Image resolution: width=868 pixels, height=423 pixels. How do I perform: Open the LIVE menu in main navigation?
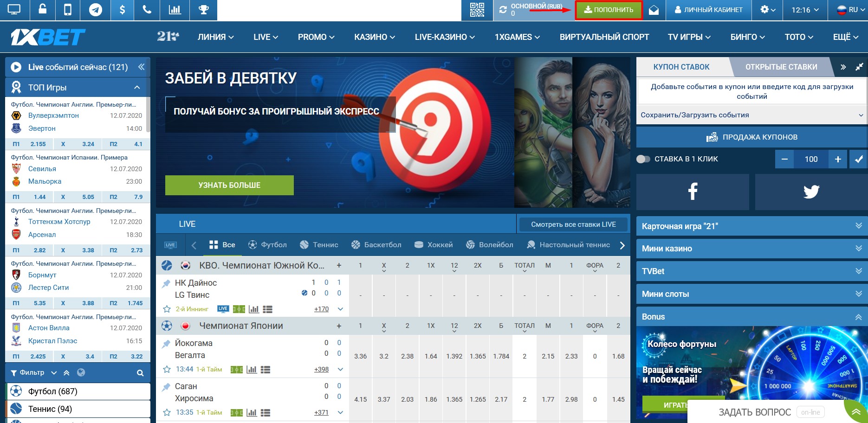[x=266, y=37]
